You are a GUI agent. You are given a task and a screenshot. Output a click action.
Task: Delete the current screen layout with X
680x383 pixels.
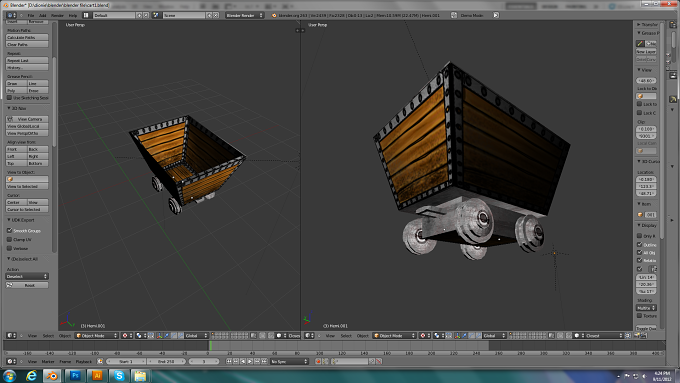coord(146,15)
